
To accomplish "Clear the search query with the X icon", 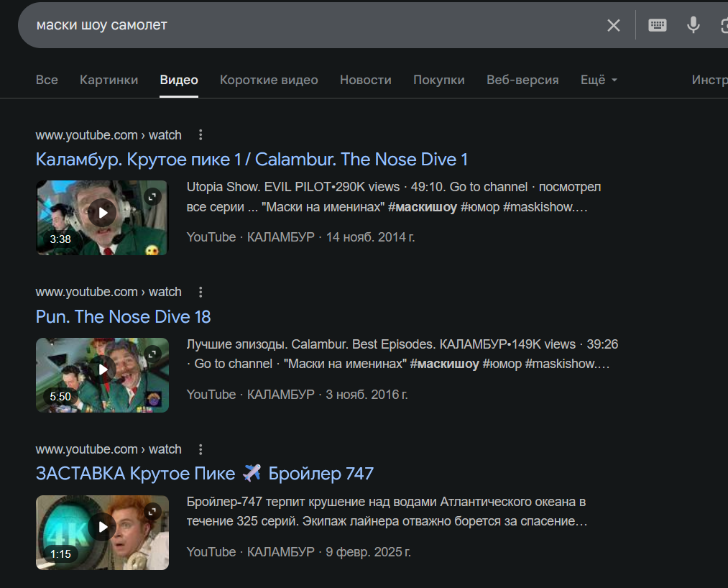I will click(x=613, y=26).
